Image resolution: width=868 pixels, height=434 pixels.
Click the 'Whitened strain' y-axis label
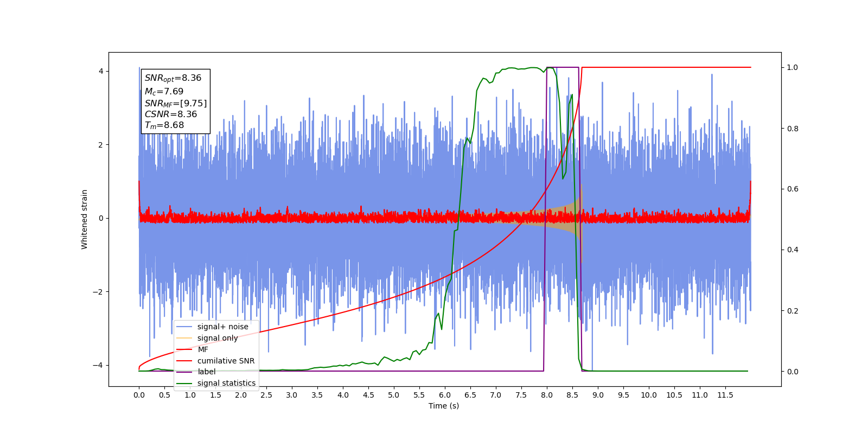pyautogui.click(x=84, y=219)
